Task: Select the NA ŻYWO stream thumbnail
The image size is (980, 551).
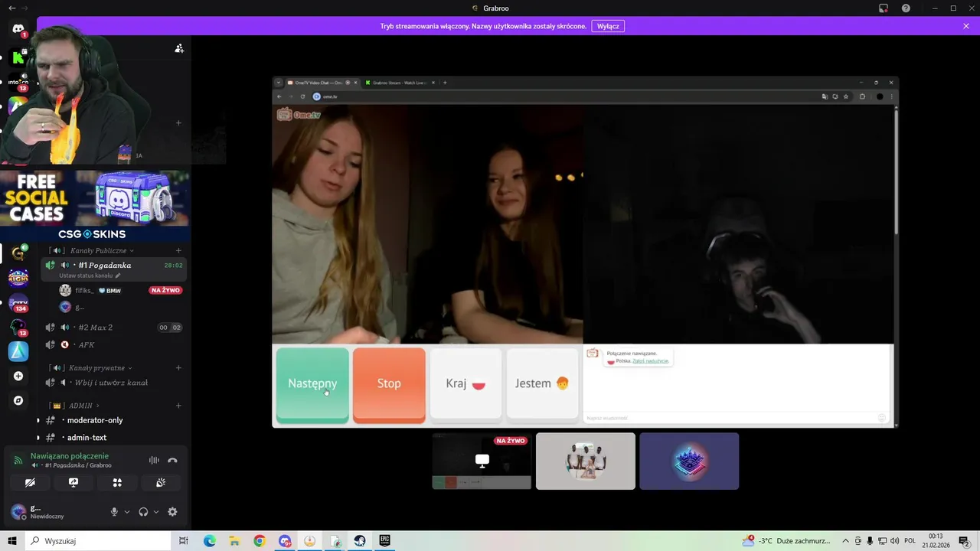Action: point(482,461)
